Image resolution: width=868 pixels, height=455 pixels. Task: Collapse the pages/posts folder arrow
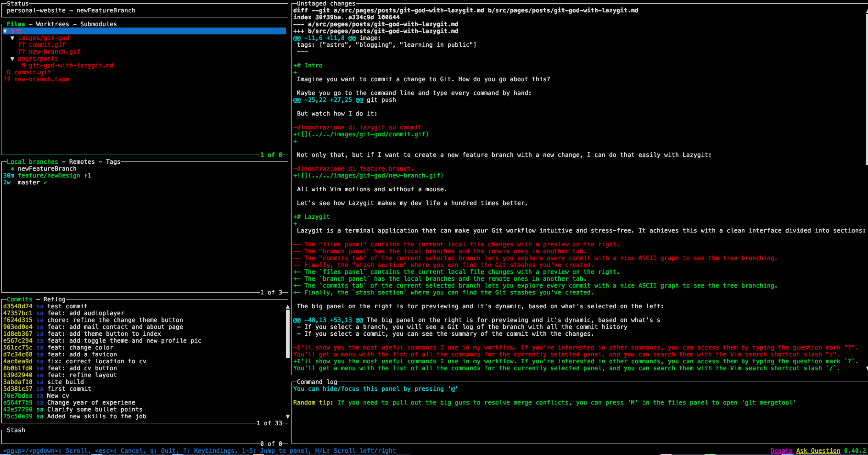(12, 59)
